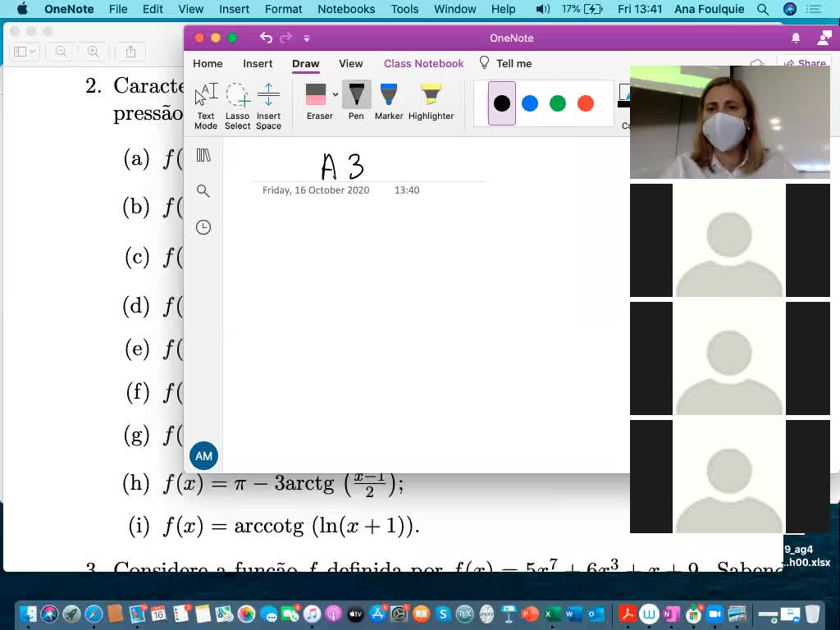This screenshot has height=630, width=840.
Task: Open the Apple menu
Action: coord(22,9)
